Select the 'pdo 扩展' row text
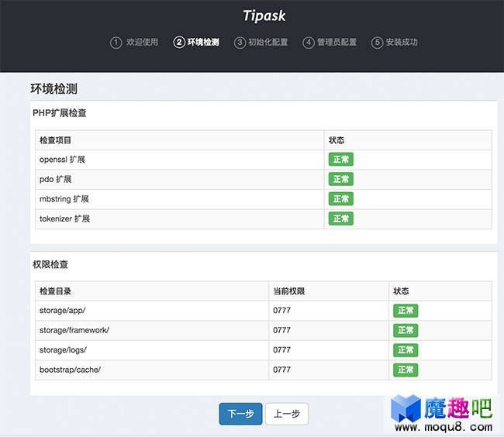This screenshot has height=437, width=504. 56,179
